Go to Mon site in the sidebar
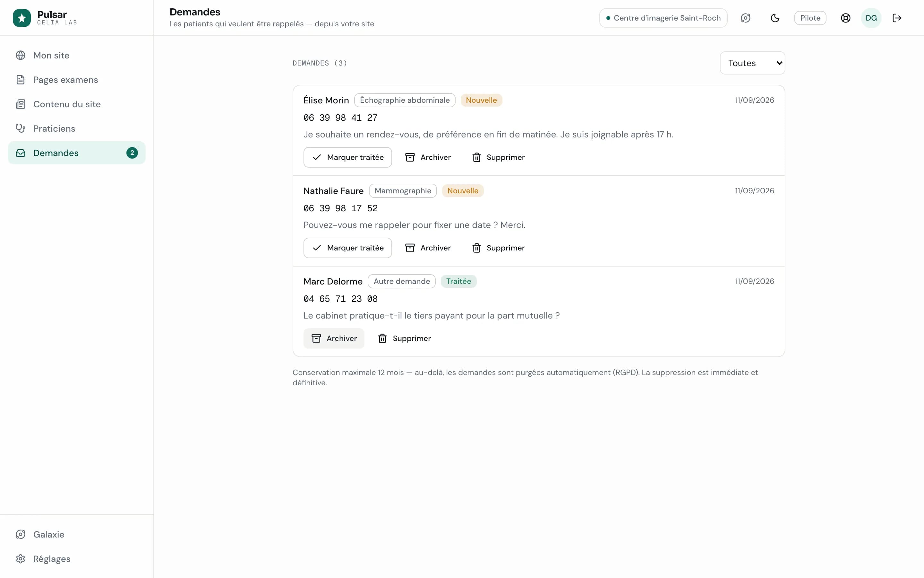The width and height of the screenshot is (924, 578). point(76,56)
